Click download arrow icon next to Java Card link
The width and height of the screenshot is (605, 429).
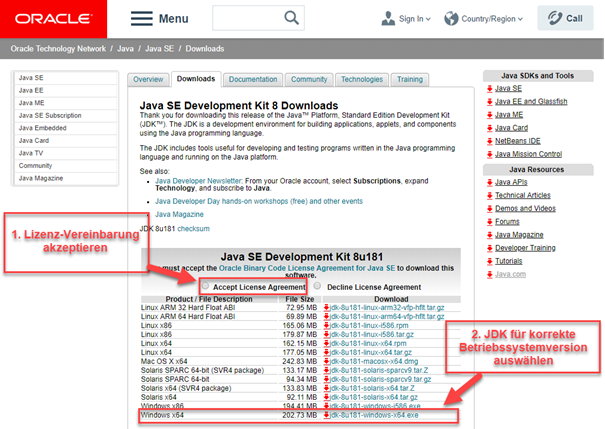pyautogui.click(x=490, y=128)
